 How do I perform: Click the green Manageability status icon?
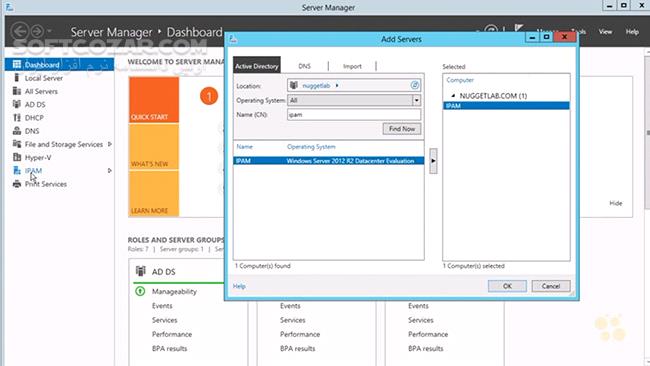click(140, 291)
